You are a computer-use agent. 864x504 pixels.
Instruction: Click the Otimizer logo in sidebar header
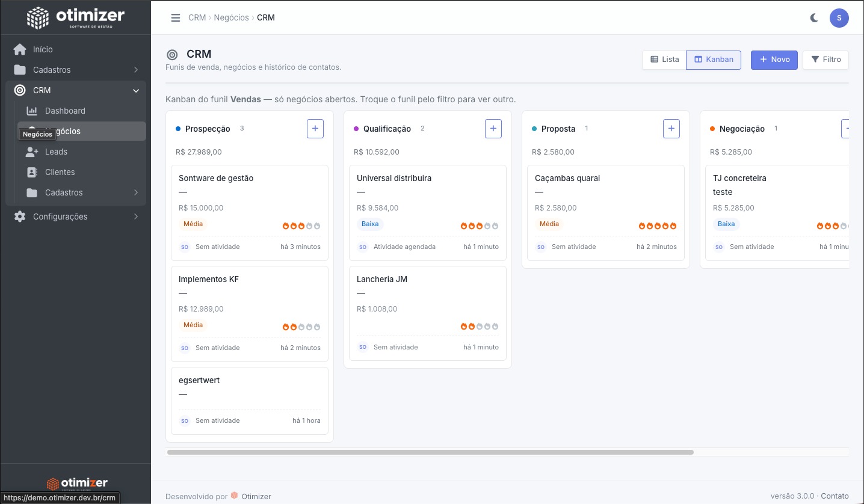click(x=76, y=17)
